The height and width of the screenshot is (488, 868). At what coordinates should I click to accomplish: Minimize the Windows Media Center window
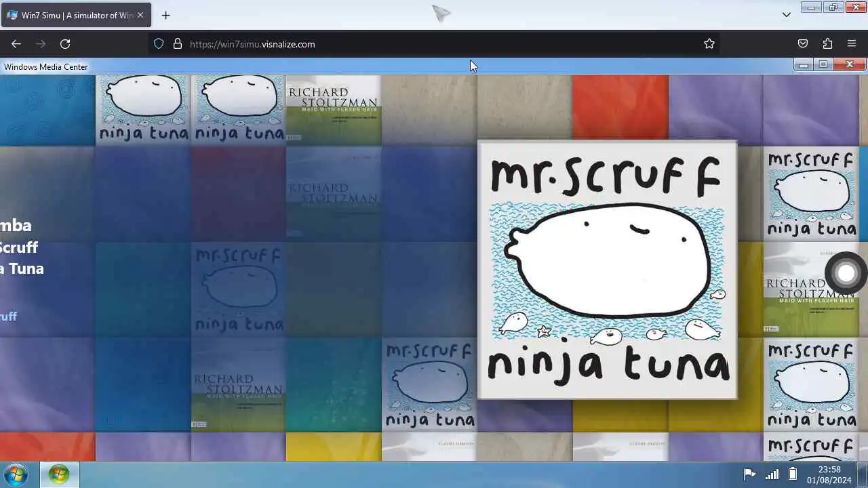[804, 65]
